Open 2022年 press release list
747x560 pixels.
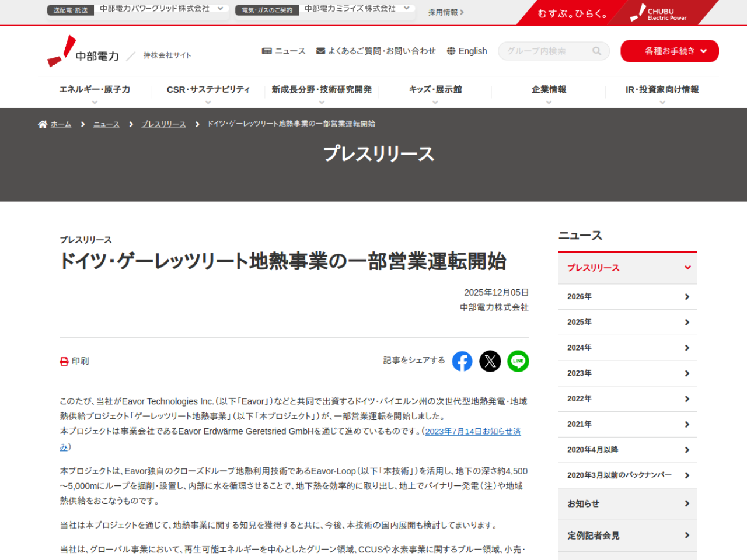coord(628,399)
